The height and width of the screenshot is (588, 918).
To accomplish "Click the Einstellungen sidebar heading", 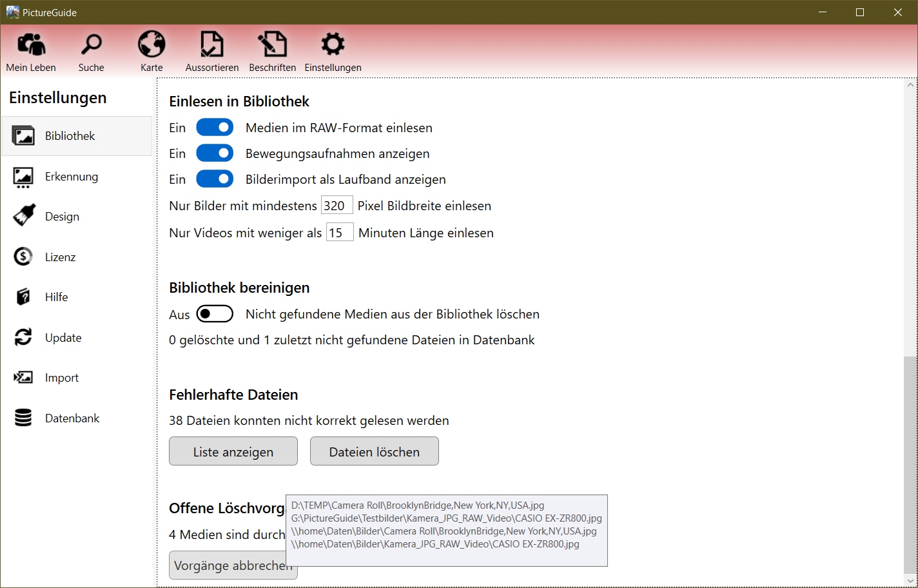I will (x=58, y=98).
